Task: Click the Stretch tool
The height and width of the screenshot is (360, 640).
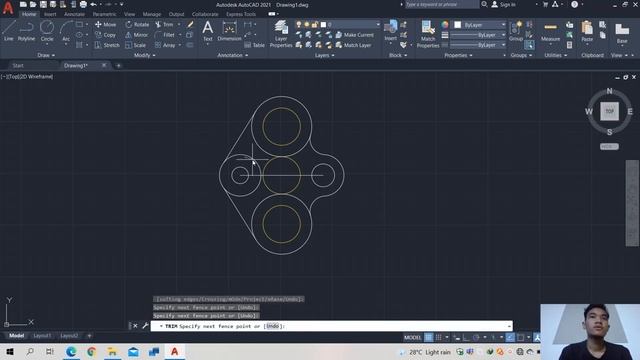Action: pyautogui.click(x=107, y=45)
